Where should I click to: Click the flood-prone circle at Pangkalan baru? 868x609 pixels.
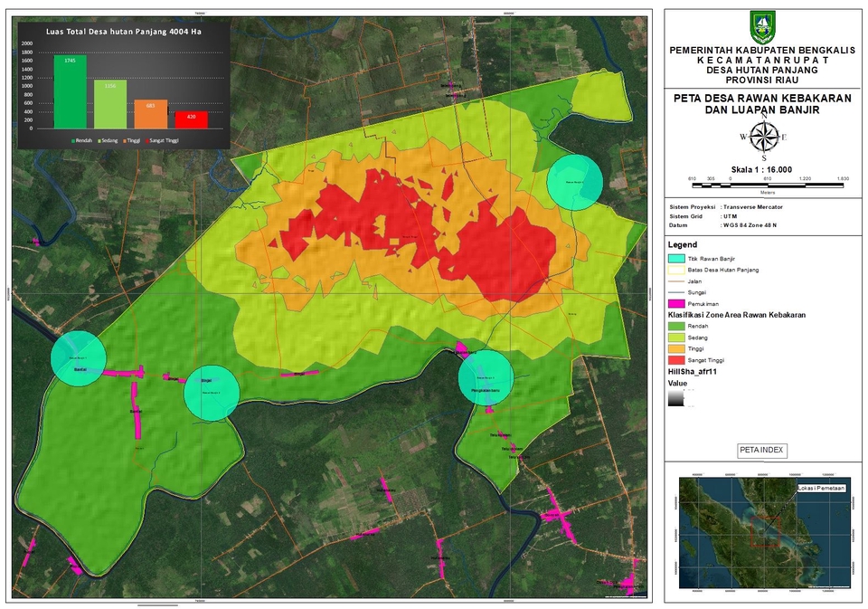[x=486, y=377]
